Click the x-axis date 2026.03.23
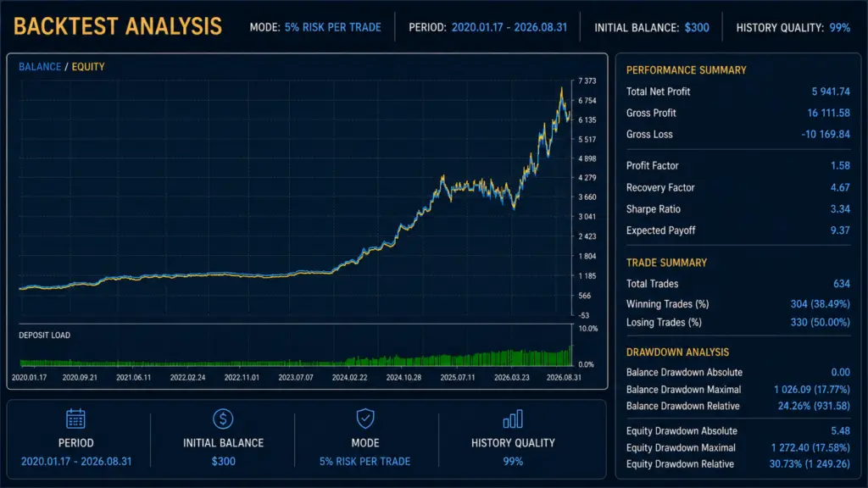 point(511,377)
